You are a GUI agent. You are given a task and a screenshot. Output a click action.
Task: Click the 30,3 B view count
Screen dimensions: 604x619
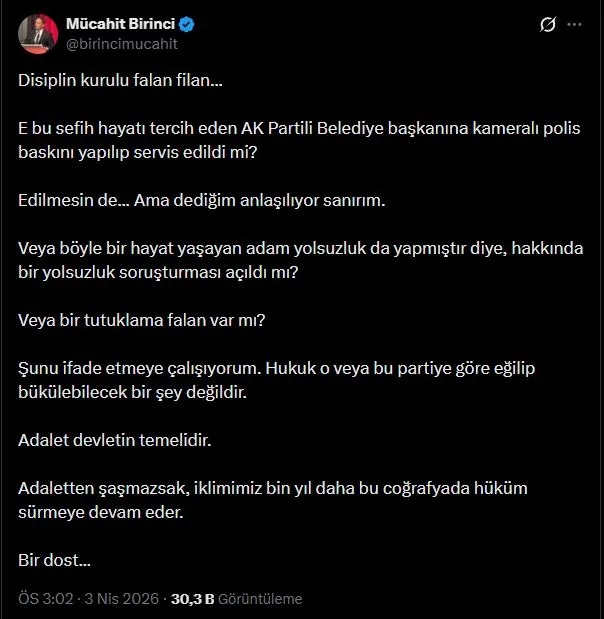(193, 599)
